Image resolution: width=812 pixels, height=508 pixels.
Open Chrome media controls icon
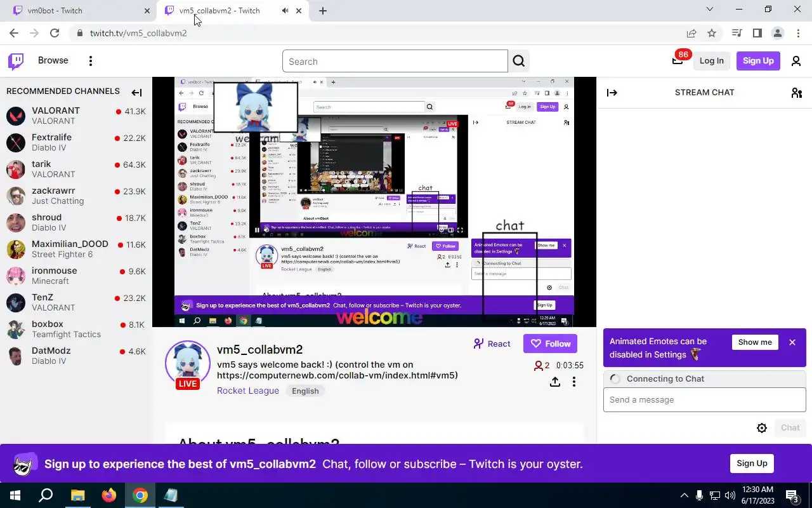(x=737, y=33)
